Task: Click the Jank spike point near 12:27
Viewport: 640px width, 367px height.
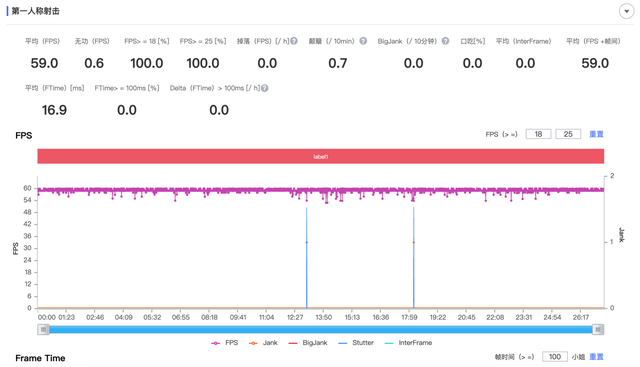Action: point(307,242)
